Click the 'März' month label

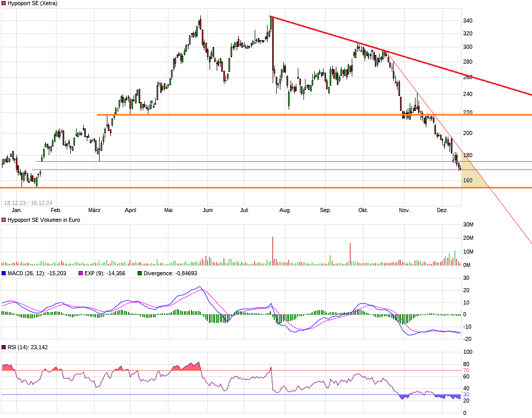pyautogui.click(x=94, y=211)
